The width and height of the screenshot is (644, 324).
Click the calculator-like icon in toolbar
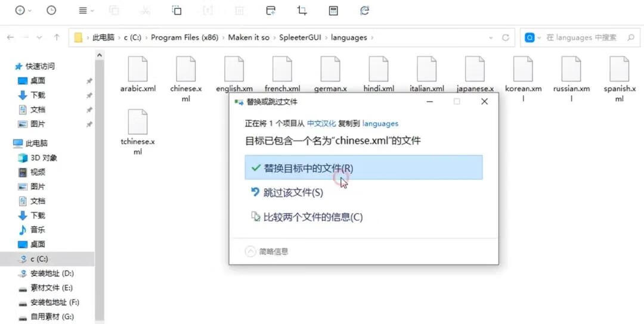click(333, 11)
